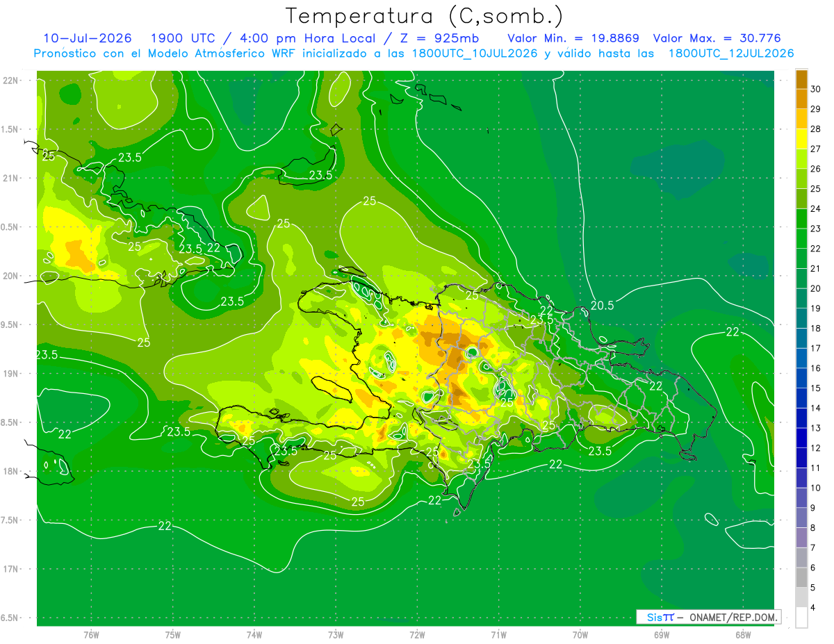Click the "18N" latitude axis label
Viewport: 834px width, 644px height.
pos(10,471)
